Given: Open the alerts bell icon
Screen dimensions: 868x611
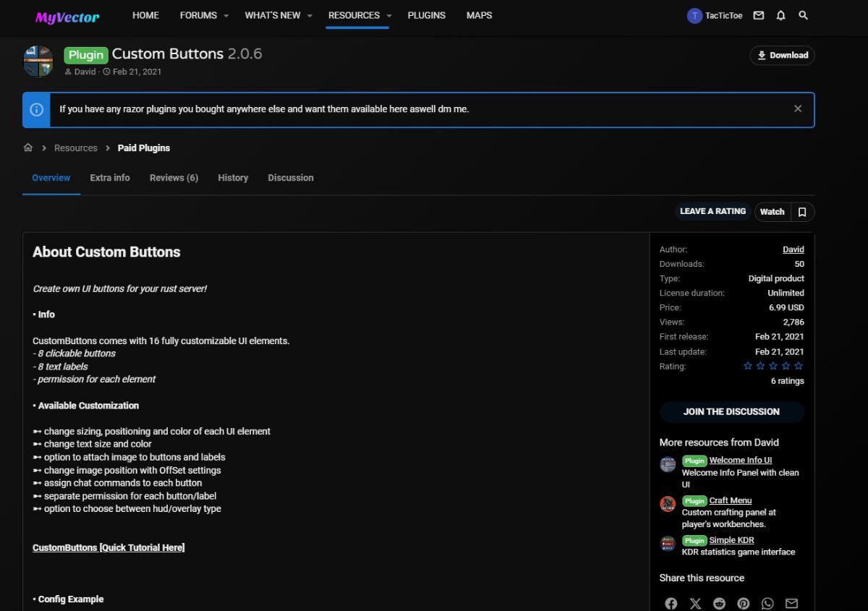Looking at the screenshot, I should point(780,15).
